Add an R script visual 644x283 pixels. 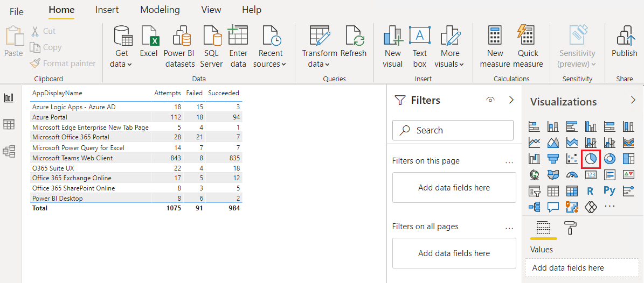[591, 190]
